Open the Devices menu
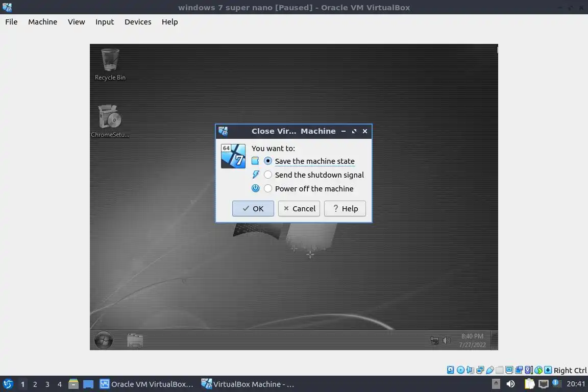The height and width of the screenshot is (392, 588). click(138, 22)
